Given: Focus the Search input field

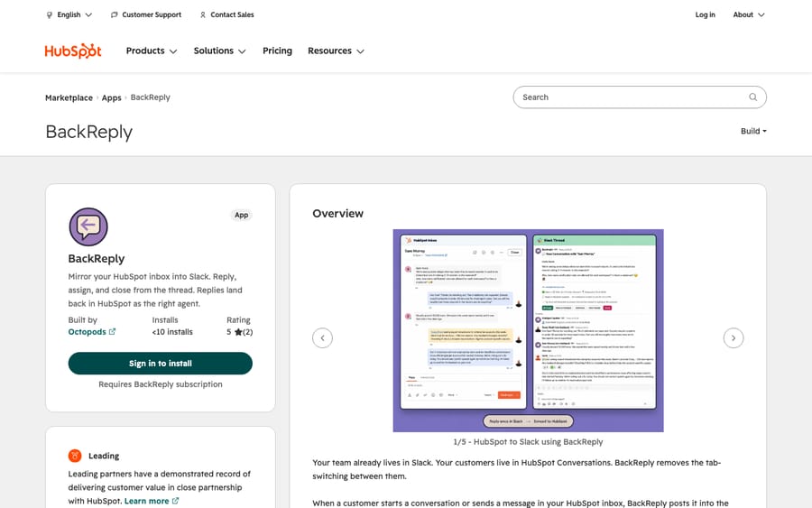Looking at the screenshot, I should (640, 97).
